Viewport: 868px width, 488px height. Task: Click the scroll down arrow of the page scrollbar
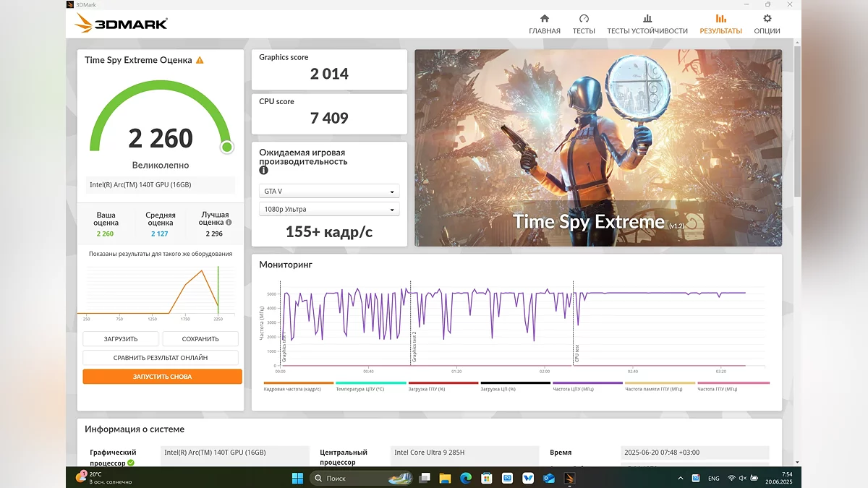[x=797, y=462]
